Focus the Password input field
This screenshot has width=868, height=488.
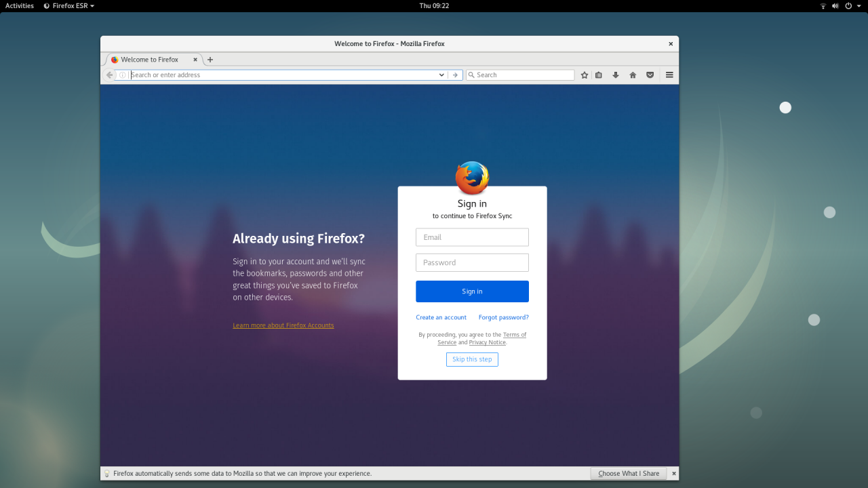click(x=472, y=262)
